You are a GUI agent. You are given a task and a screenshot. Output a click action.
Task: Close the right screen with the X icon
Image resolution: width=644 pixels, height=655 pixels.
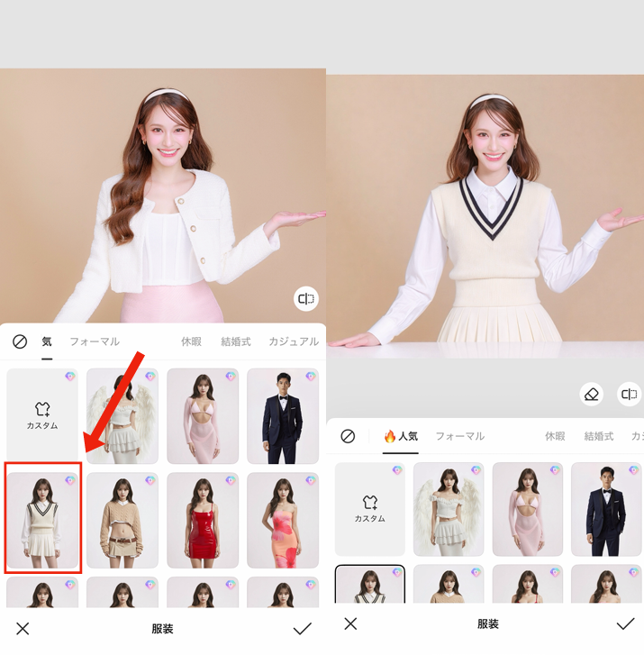350,623
